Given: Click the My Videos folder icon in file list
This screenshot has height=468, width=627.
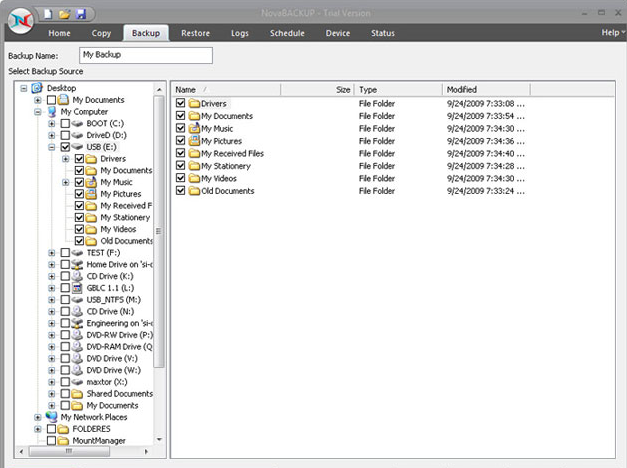Looking at the screenshot, I should tap(194, 178).
